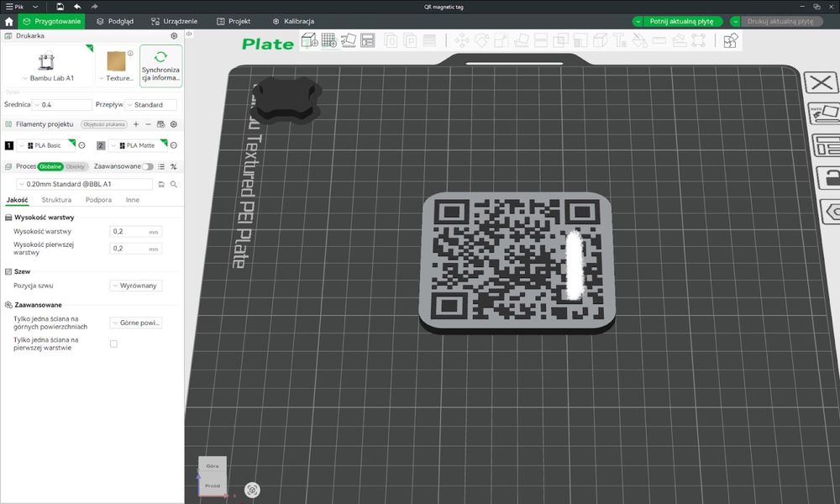Open the Kalibracja tab

point(293,22)
